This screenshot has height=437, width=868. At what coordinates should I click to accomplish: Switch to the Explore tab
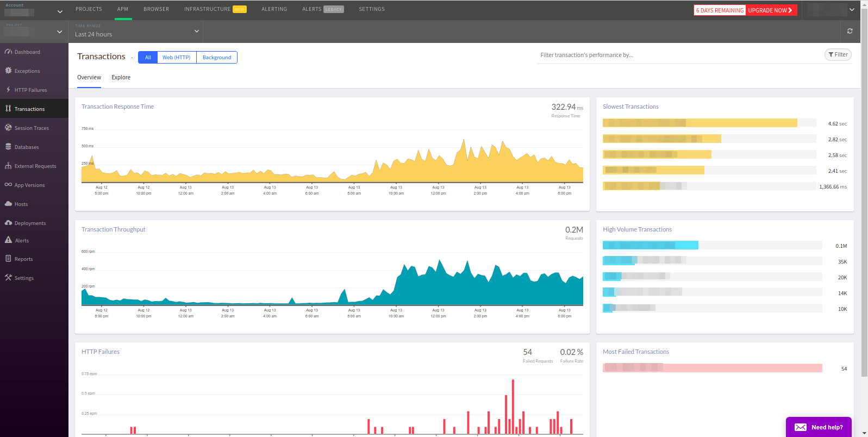[x=121, y=77]
